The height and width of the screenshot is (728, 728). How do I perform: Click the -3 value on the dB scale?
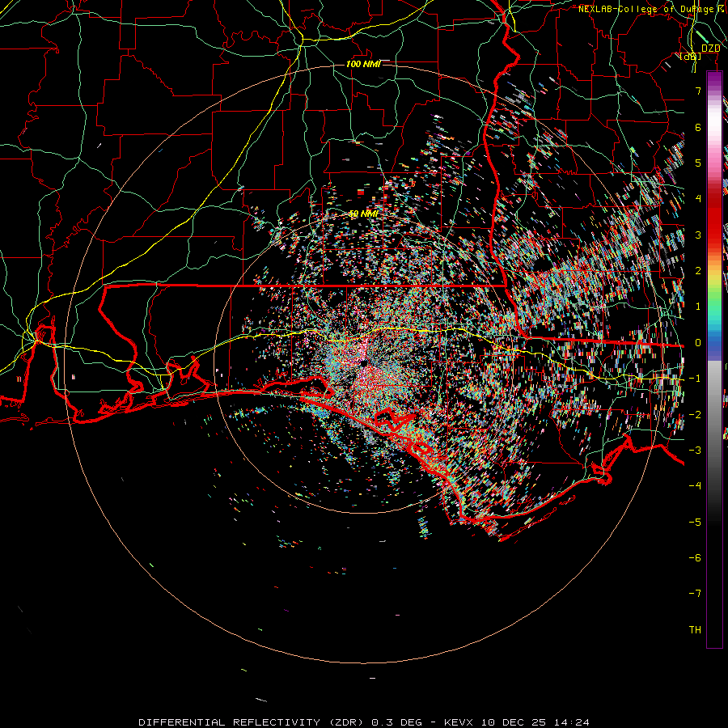(695, 451)
